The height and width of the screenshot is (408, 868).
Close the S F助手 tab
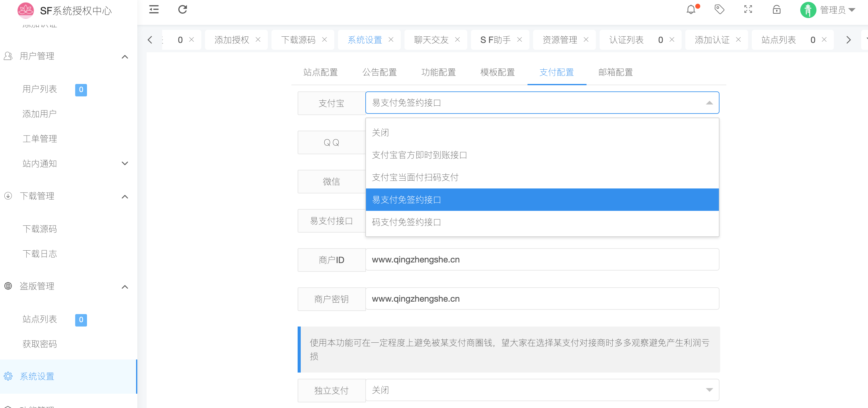click(x=519, y=39)
